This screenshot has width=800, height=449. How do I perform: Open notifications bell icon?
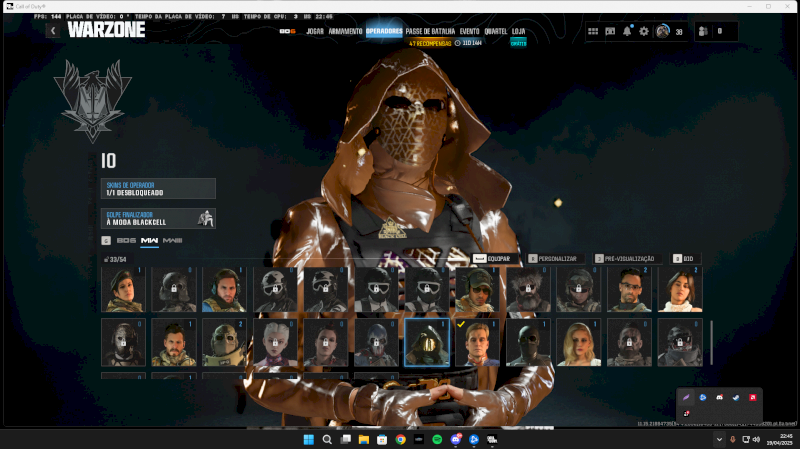coord(627,31)
